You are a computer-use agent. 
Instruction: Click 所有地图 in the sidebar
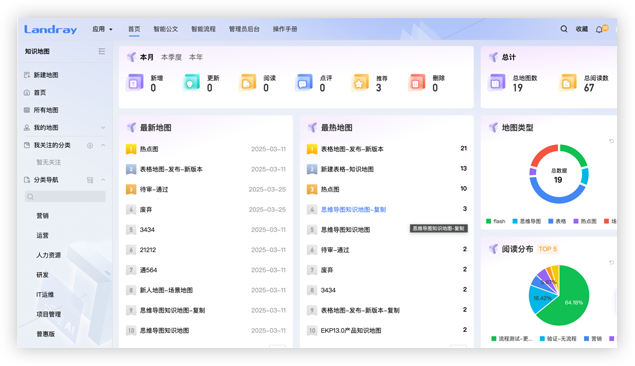(x=46, y=110)
